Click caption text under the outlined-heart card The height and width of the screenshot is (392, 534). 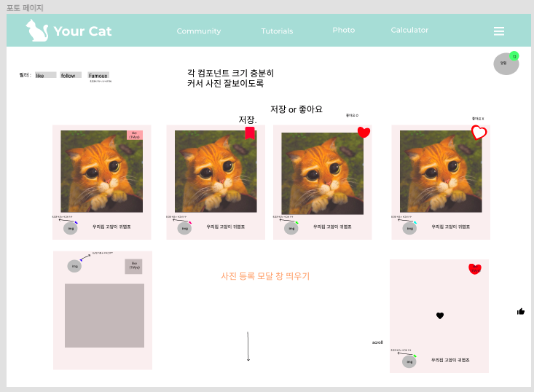click(450, 227)
